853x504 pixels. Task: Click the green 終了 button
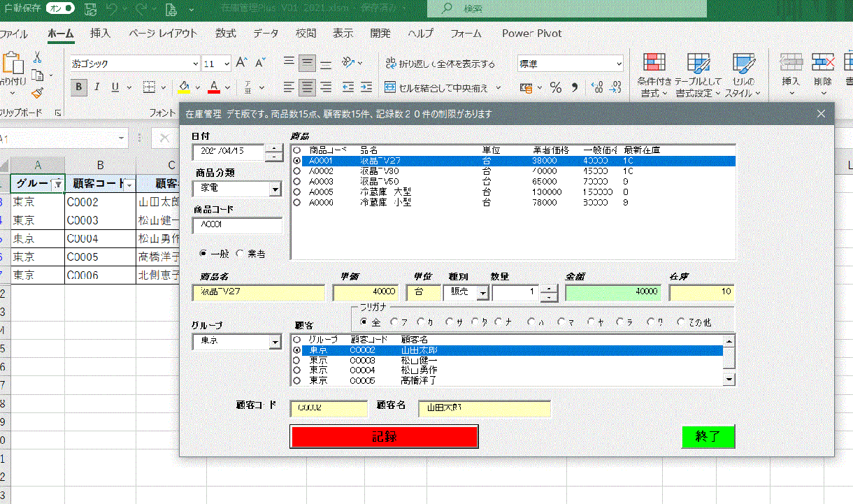coord(708,436)
